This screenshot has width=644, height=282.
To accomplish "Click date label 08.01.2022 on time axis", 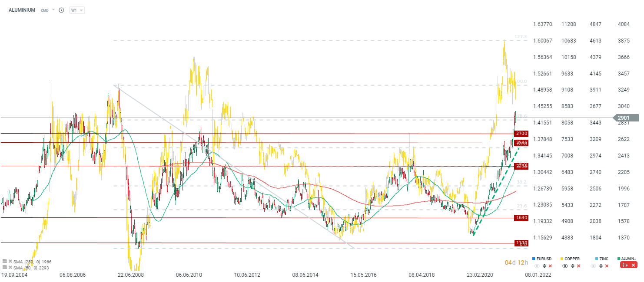I will (x=539, y=275).
